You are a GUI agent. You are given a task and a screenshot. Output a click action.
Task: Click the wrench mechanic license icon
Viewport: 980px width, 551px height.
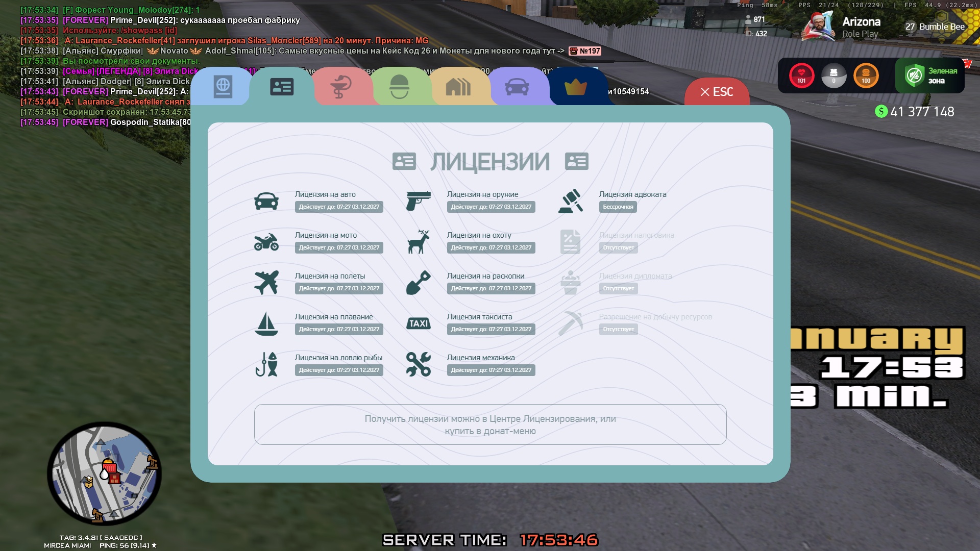419,364
